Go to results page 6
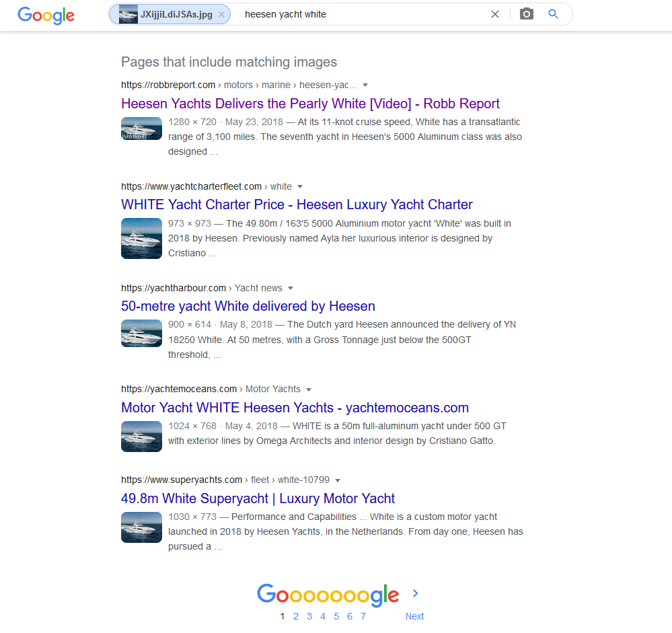The height and width of the screenshot is (633, 672). click(350, 616)
